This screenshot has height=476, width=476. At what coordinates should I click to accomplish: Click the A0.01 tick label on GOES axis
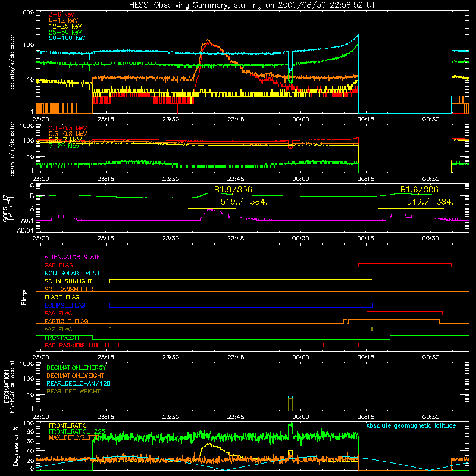[x=25, y=230]
